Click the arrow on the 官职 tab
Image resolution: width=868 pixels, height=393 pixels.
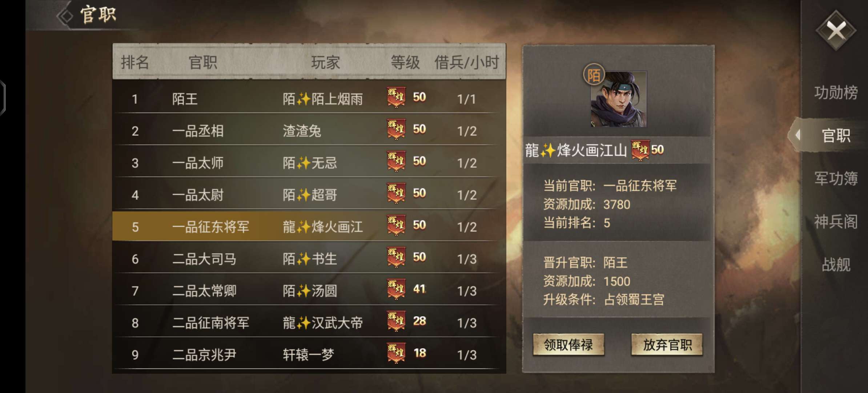click(797, 135)
